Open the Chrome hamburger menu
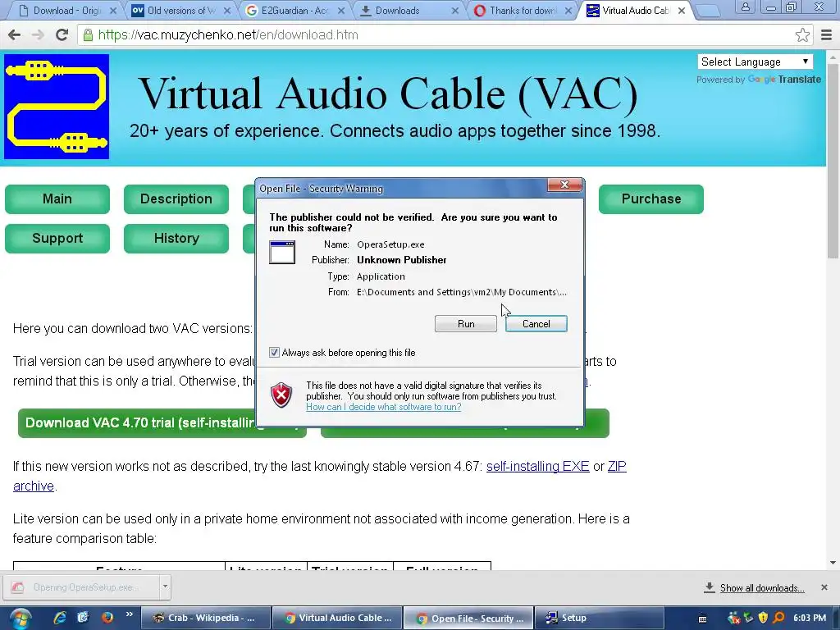840x630 pixels. click(x=826, y=34)
